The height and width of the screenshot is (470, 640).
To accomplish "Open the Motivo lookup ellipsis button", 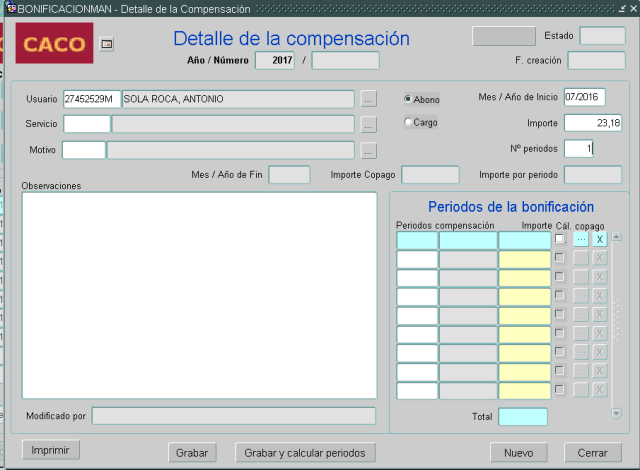I will (368, 151).
